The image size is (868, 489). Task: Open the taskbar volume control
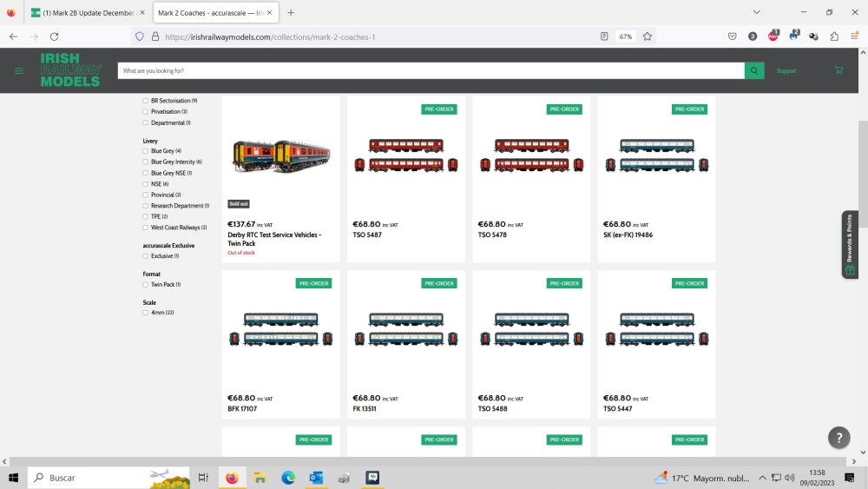coord(789,478)
